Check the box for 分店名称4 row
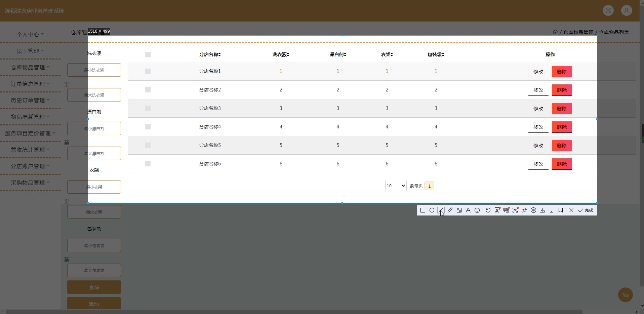 point(148,127)
